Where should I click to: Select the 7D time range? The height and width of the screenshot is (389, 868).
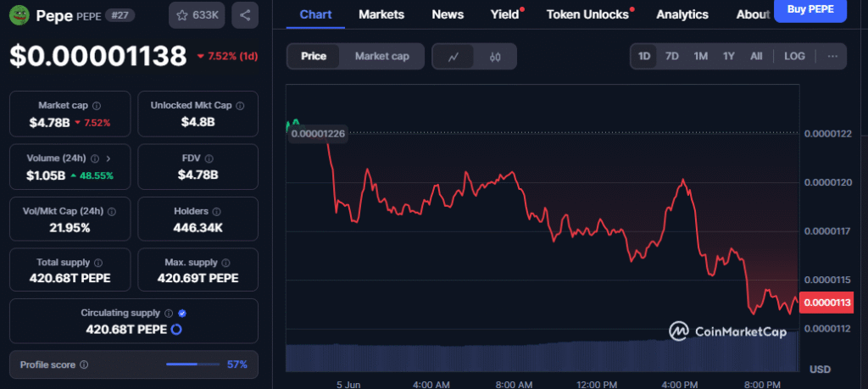click(x=672, y=57)
